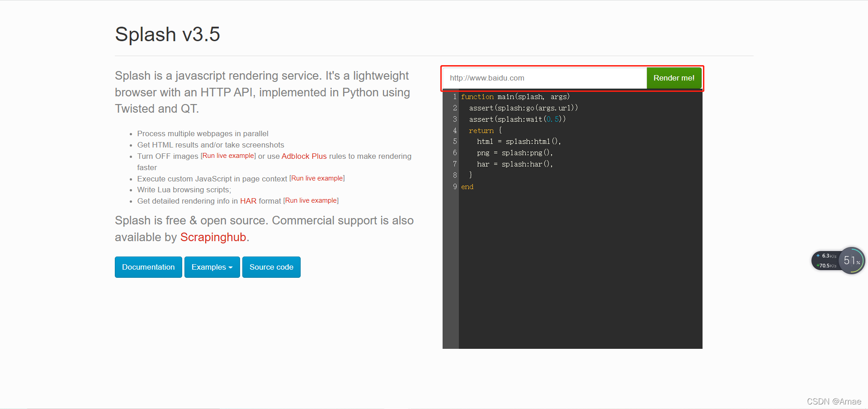Place cursor on 'assert(splash:go(args.url))' line

click(524, 108)
